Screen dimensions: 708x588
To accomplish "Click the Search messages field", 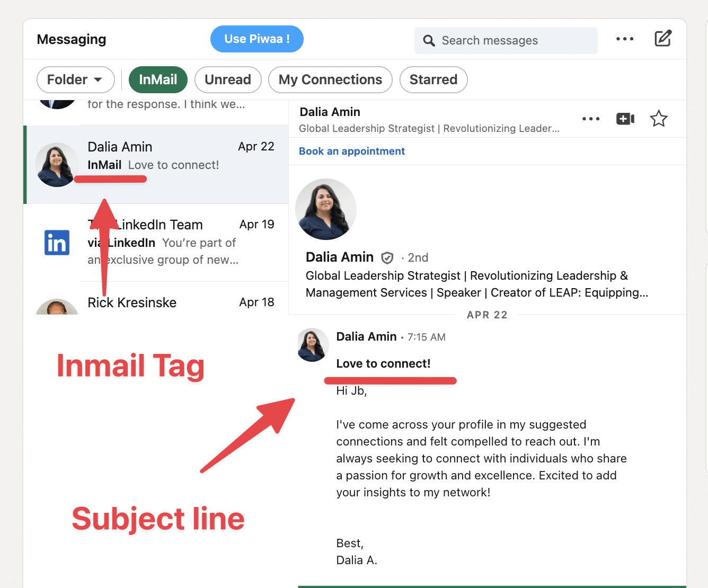I will point(506,41).
